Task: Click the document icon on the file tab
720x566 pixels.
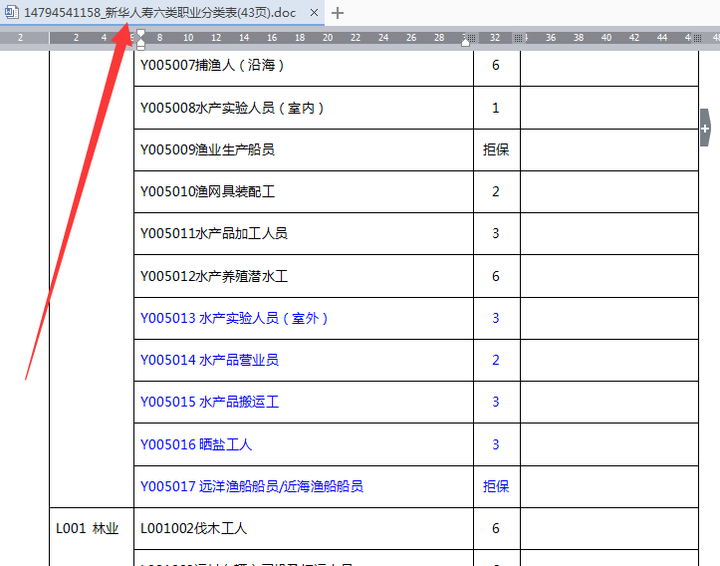Action: (11, 12)
